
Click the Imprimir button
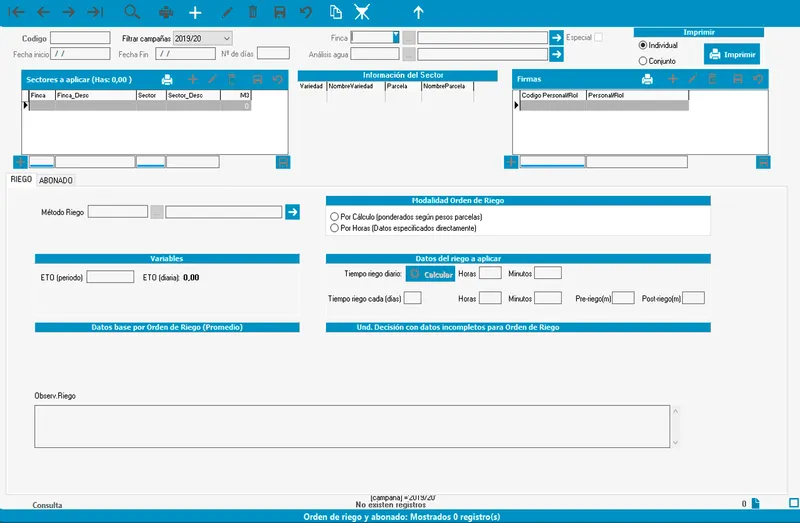pyautogui.click(x=732, y=54)
